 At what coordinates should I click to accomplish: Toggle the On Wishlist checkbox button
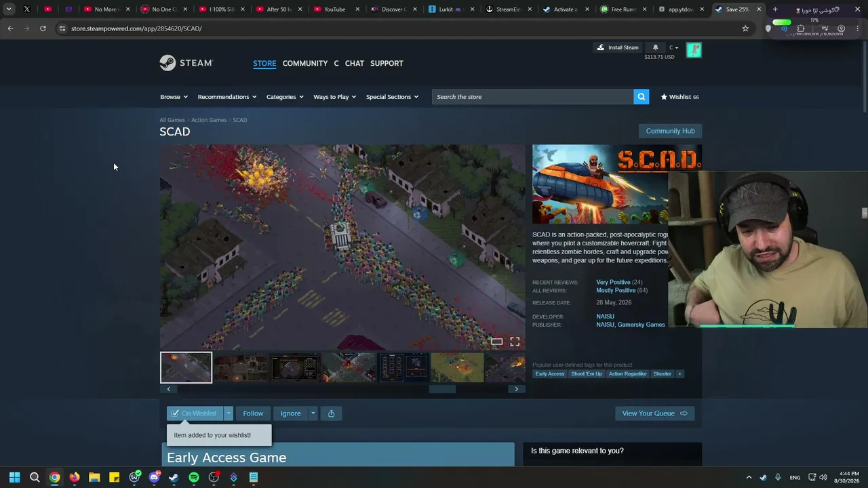pos(193,413)
